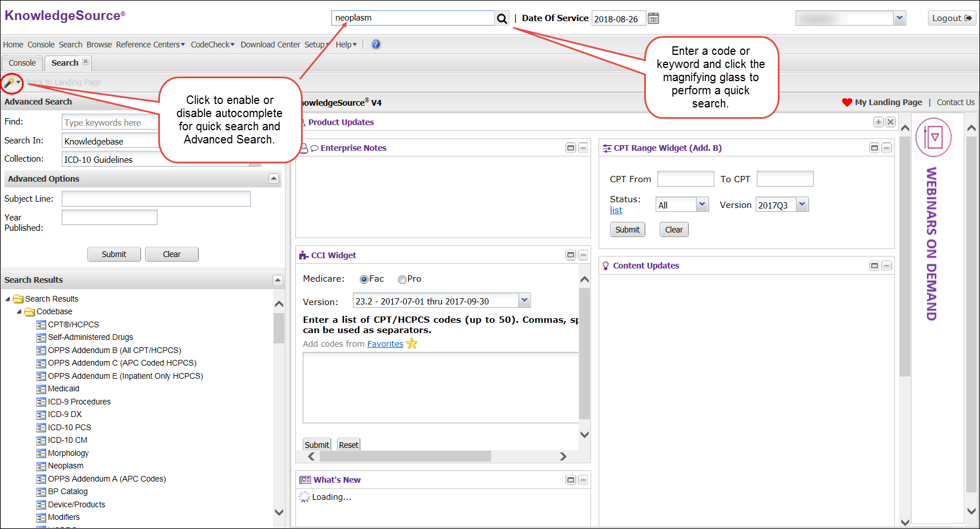Click the Logout button
Viewport: 980px width, 529px height.
pyautogui.click(x=951, y=18)
